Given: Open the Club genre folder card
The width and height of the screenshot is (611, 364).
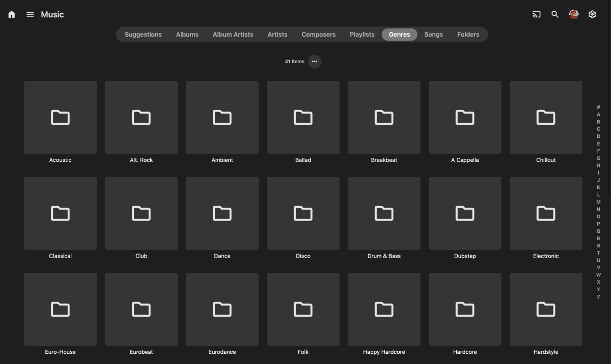Looking at the screenshot, I should (x=142, y=213).
